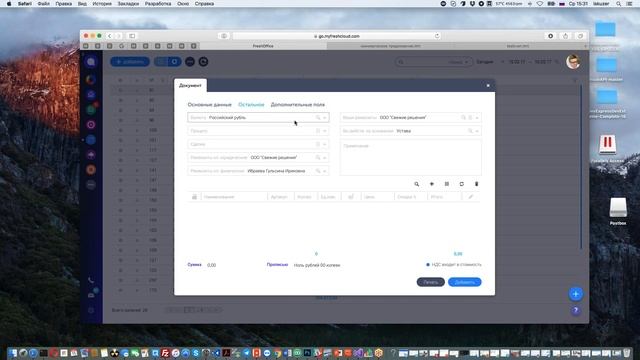Click the trash icon to delete table items
Image resolution: width=640 pixels, height=360 pixels.
[476, 184]
